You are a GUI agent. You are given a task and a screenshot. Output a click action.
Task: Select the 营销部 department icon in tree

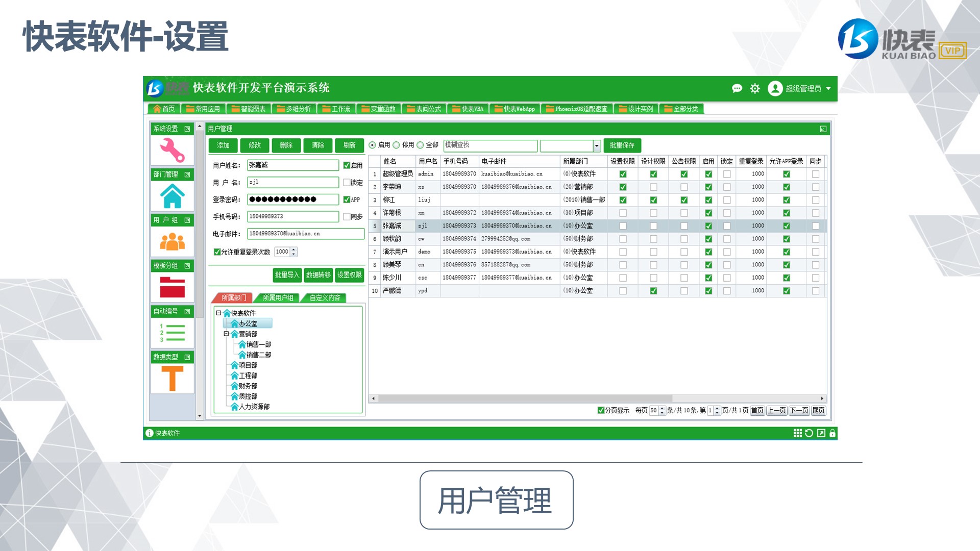[234, 334]
